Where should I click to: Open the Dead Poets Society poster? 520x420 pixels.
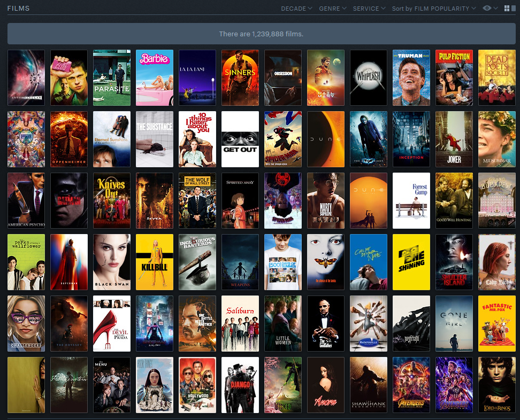497,78
